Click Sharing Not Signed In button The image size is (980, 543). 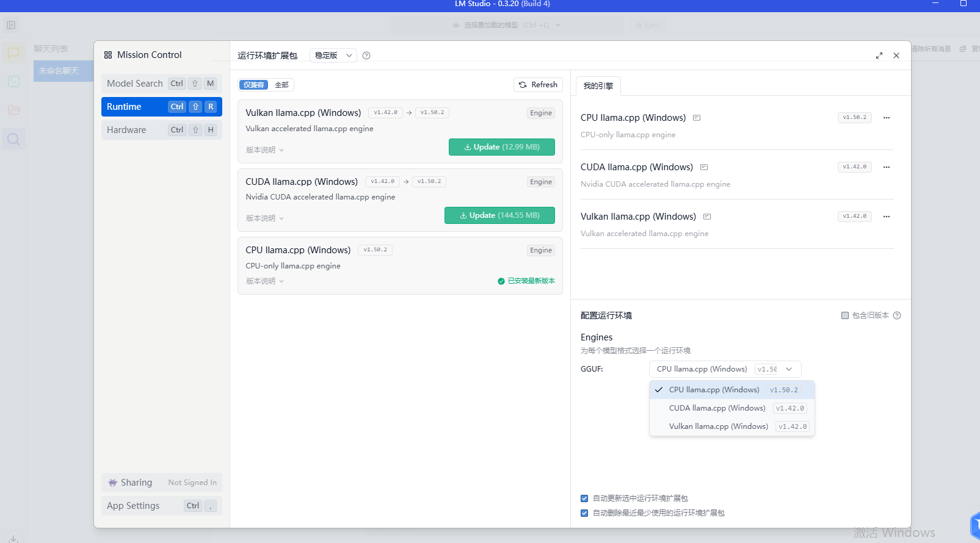[x=162, y=483]
